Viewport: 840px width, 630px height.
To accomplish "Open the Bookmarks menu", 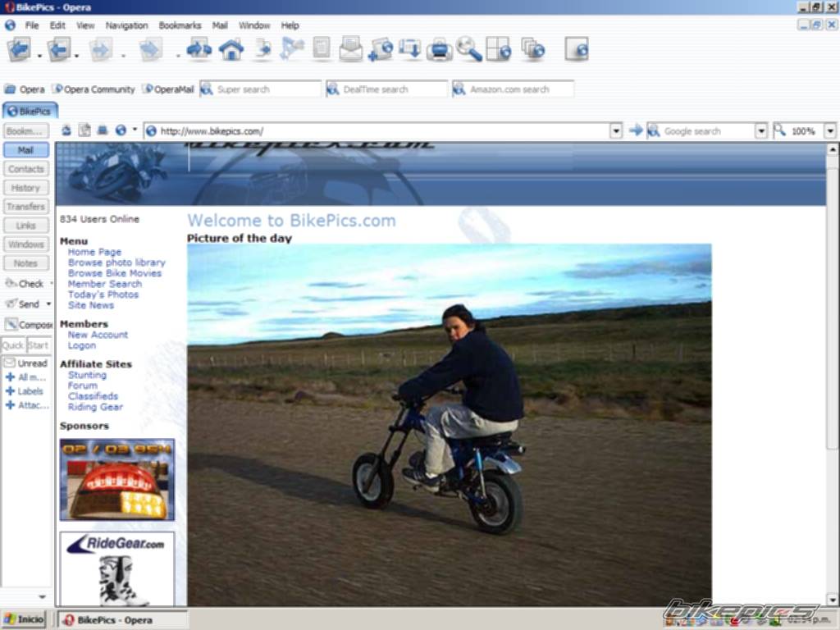I will click(x=180, y=25).
